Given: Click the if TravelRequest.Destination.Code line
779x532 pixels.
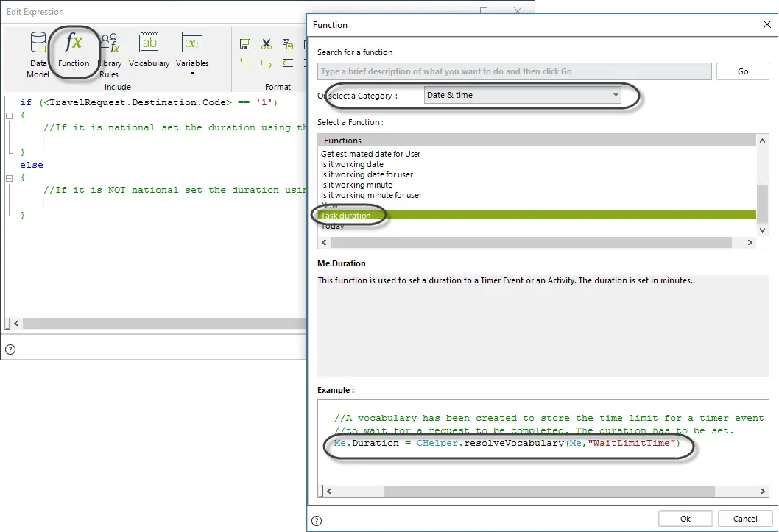Looking at the screenshot, I should click(x=149, y=102).
